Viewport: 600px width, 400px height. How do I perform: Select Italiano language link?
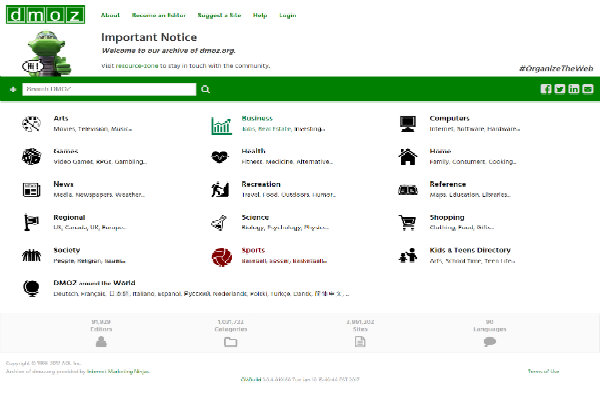tap(143, 294)
